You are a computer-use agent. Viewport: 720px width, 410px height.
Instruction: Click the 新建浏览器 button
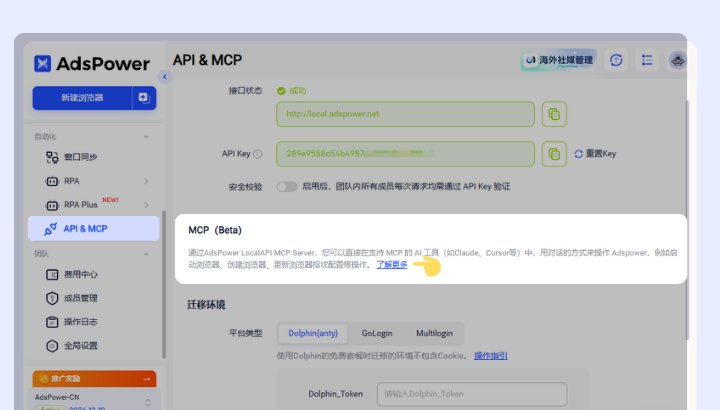(82, 98)
